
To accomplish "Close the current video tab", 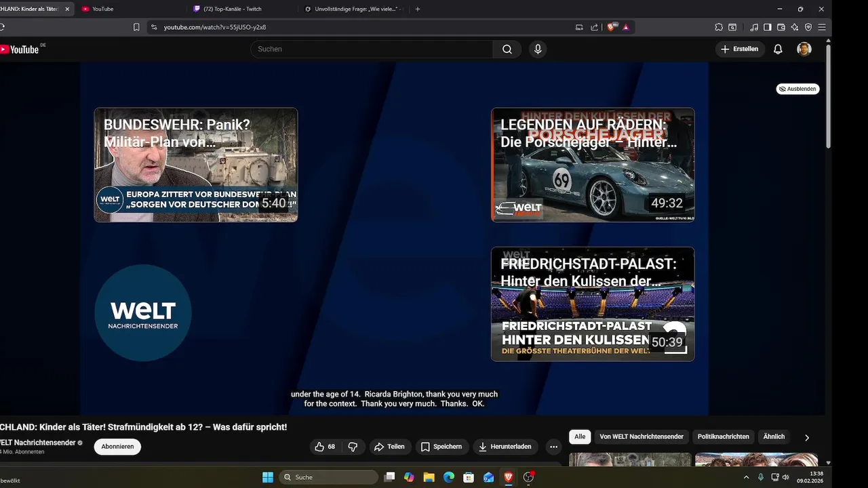I will point(67,9).
